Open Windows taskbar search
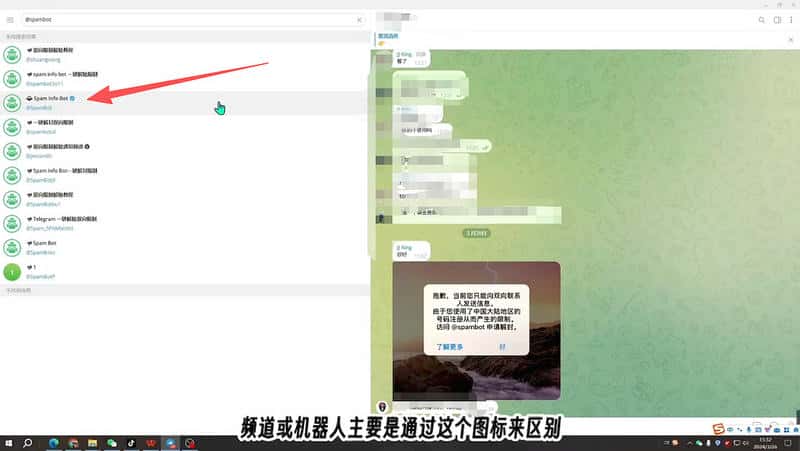Viewport: 800px width, 451px height. pyautogui.click(x=28, y=443)
